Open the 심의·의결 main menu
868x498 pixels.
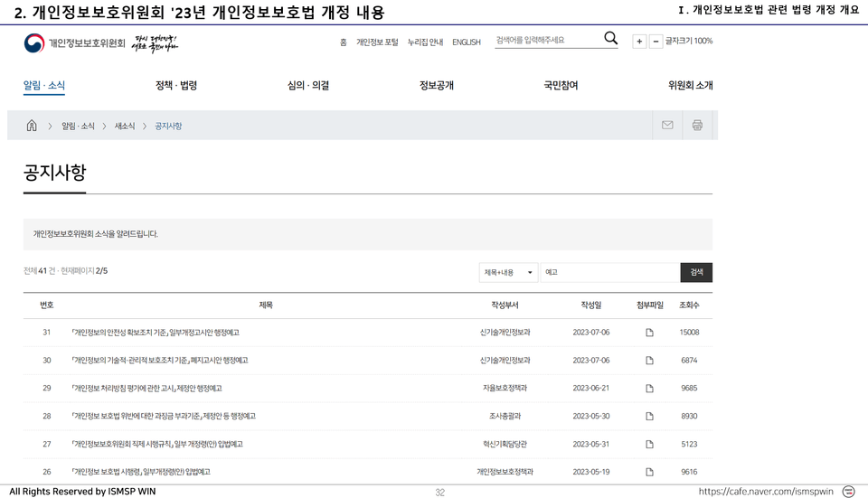[308, 85]
